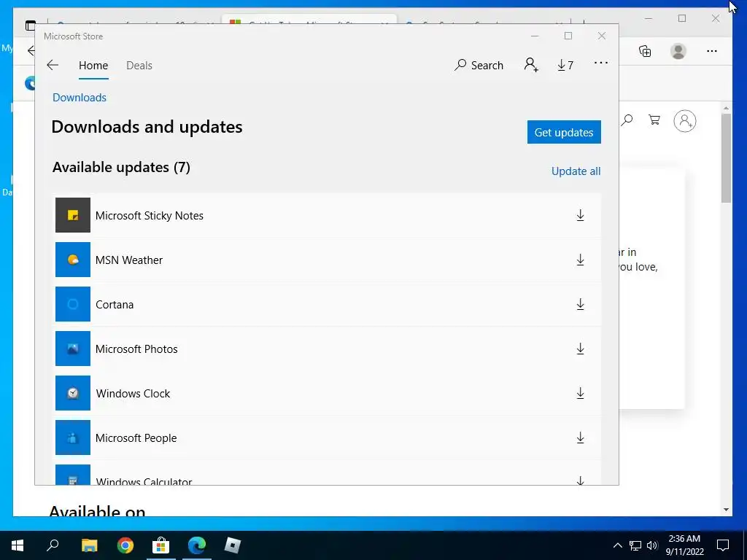Select the Windows Clock name
747x560 pixels.
click(x=133, y=393)
